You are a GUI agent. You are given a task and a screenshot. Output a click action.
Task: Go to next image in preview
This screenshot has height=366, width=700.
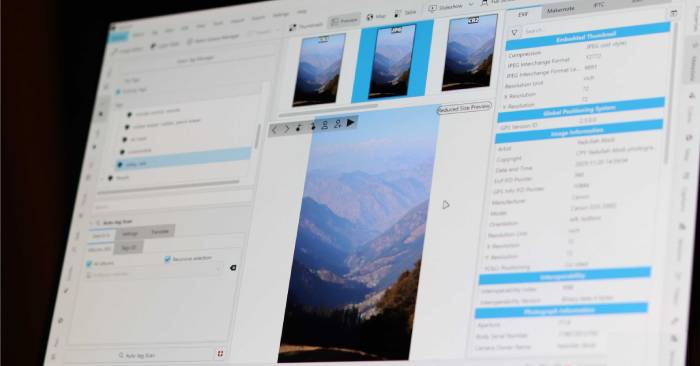[x=287, y=129]
